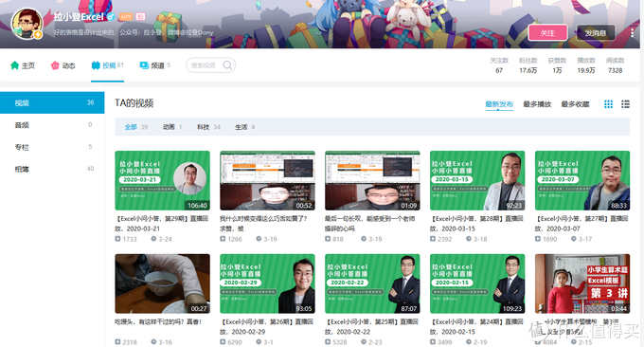This screenshot has width=644, height=347.
Task: Click play count 6290 under 第26期 video
Action: tap(231, 342)
